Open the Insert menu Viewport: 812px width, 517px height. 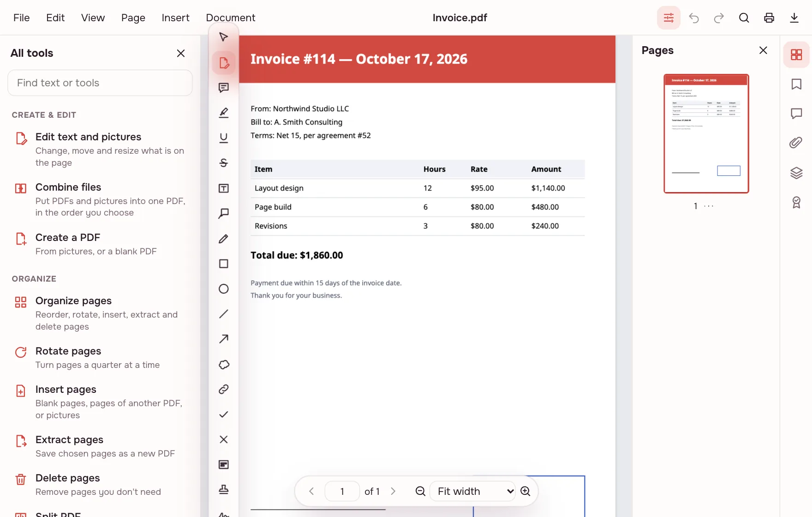175,18
